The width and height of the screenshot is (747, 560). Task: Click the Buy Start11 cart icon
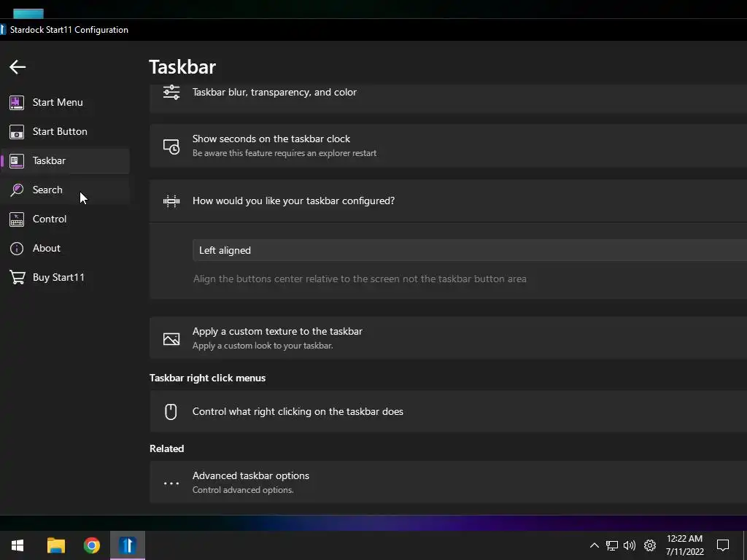[18, 278]
